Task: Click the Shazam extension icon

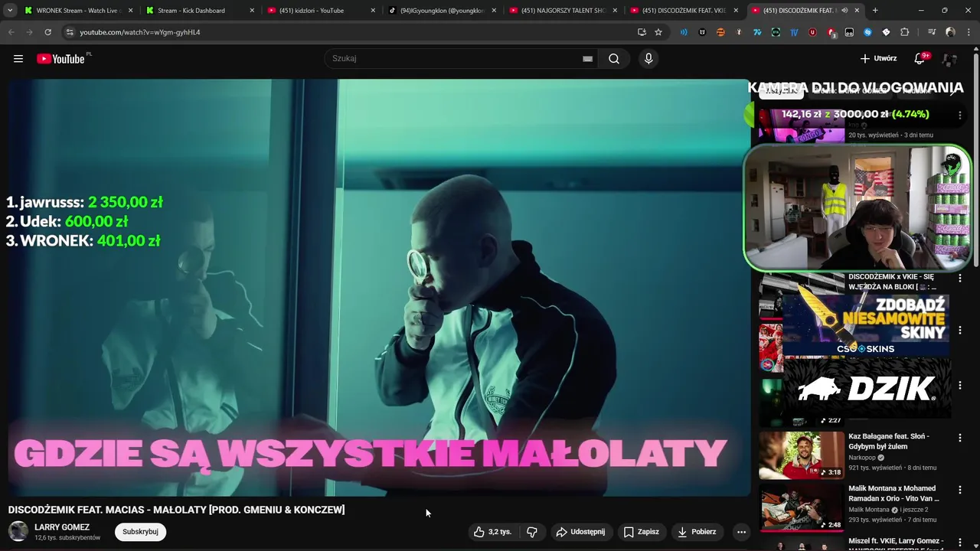Action: (x=867, y=32)
